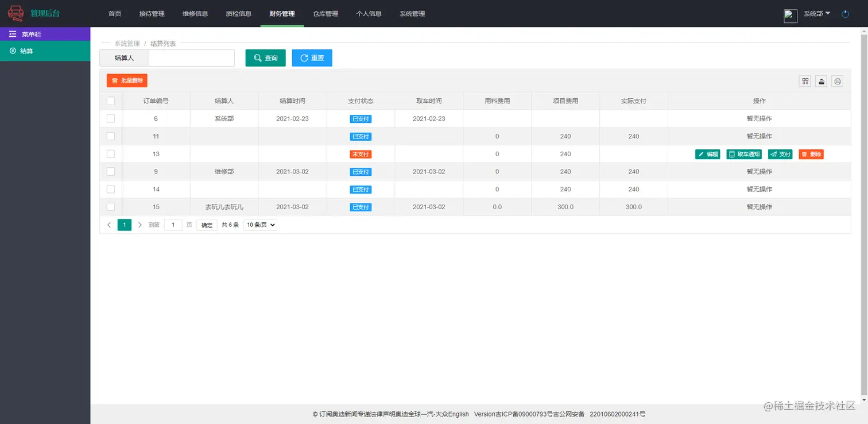This screenshot has width=868, height=424.
Task: Click the export table icon
Action: (x=821, y=81)
